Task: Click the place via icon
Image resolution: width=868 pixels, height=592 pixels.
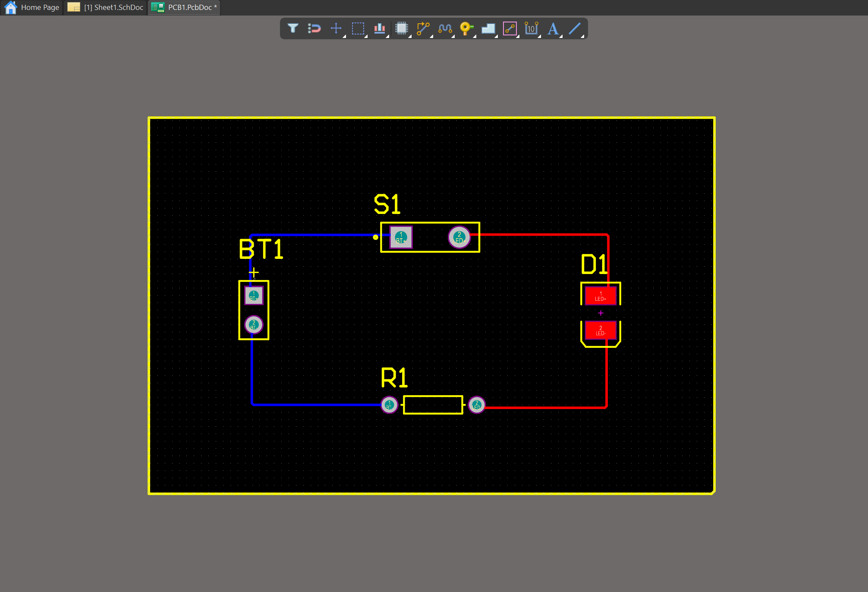Action: pos(466,28)
